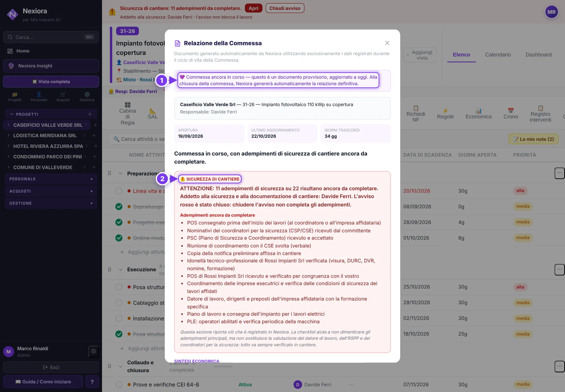Open options menu for Esecuzione section
The image size is (565, 392).
tap(559, 269)
